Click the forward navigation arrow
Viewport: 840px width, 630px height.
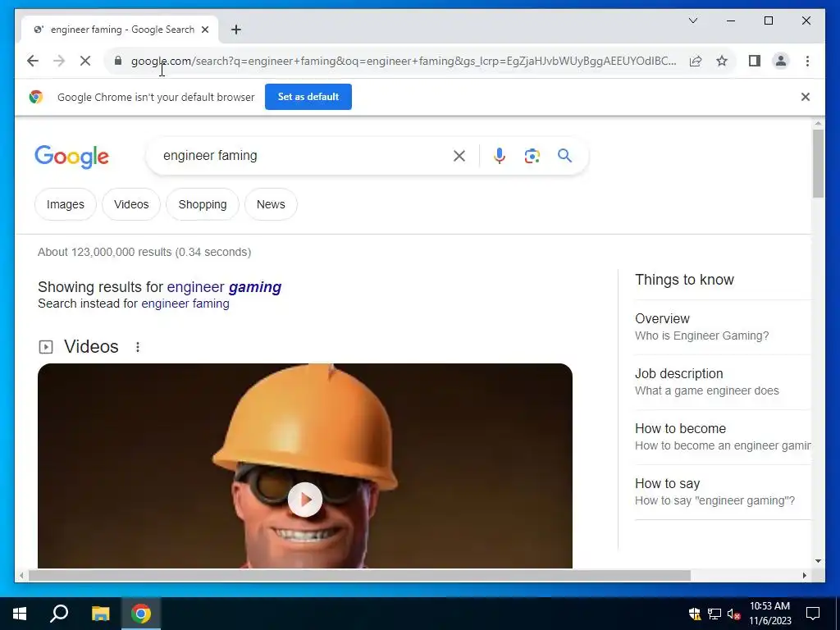[59, 61]
